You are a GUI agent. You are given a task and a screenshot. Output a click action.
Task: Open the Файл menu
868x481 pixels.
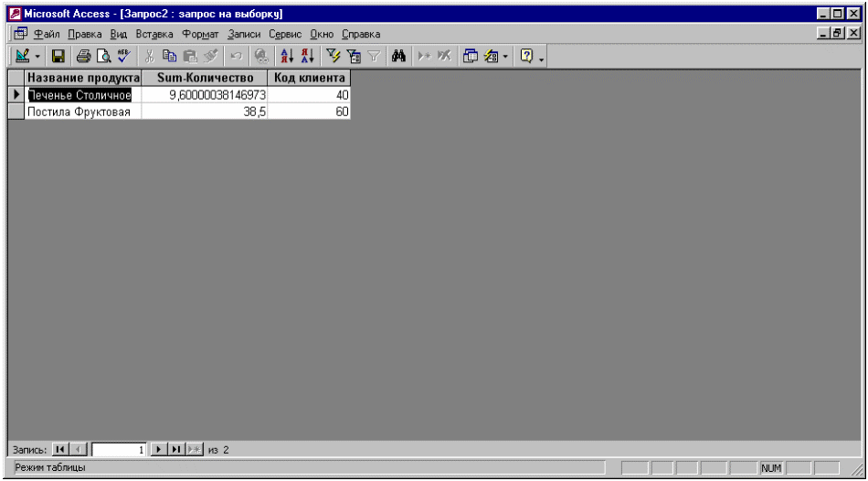coord(46,34)
